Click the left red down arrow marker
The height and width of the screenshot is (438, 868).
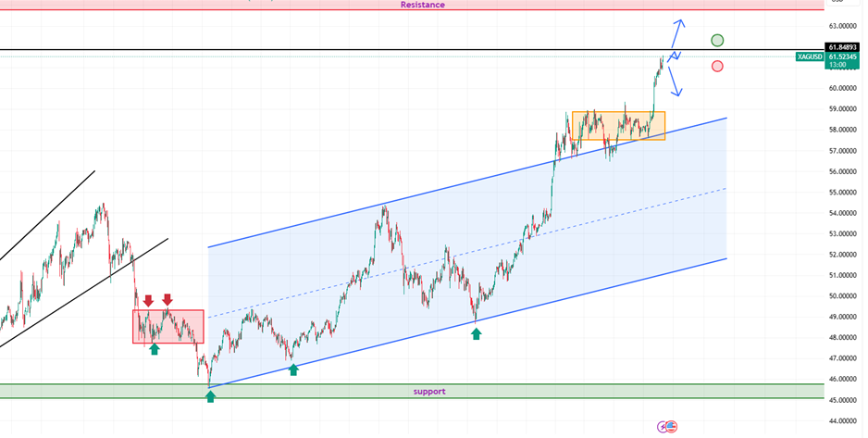147,300
